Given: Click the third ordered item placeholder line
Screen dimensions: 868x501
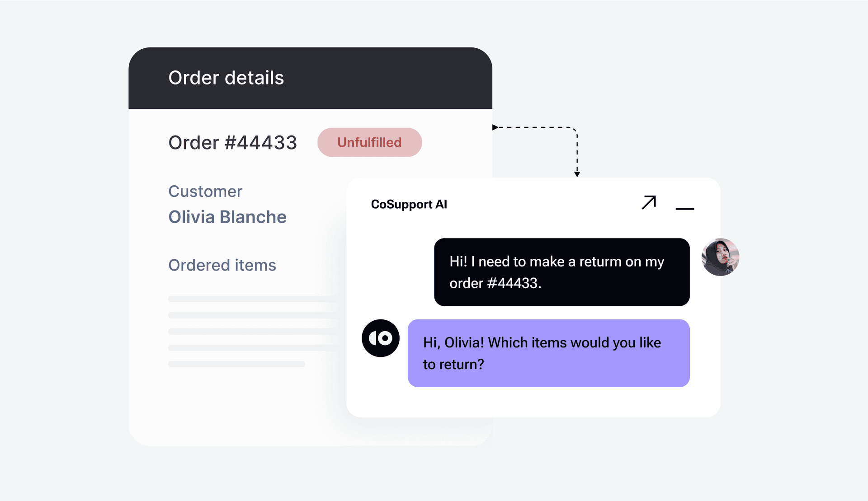Looking at the screenshot, I should pyautogui.click(x=253, y=332).
